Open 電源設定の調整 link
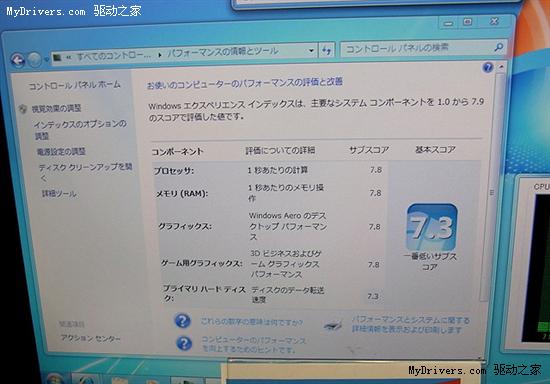550x384 pixels. pos(61,151)
